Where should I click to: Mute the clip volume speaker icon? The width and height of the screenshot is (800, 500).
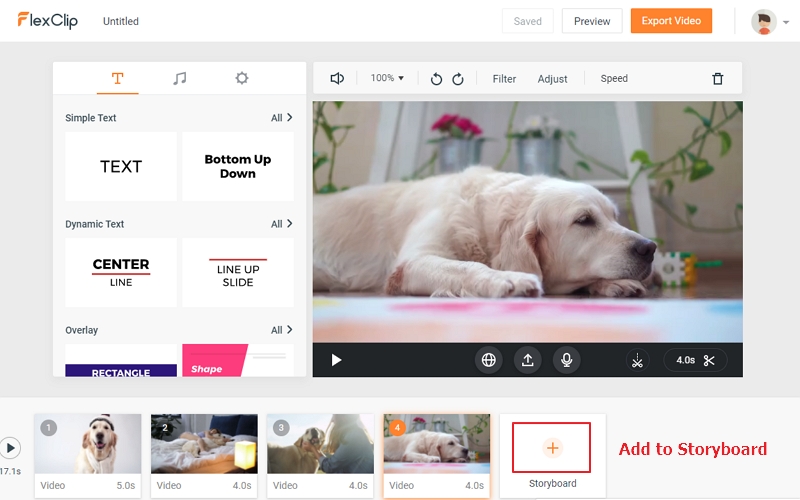[337, 79]
